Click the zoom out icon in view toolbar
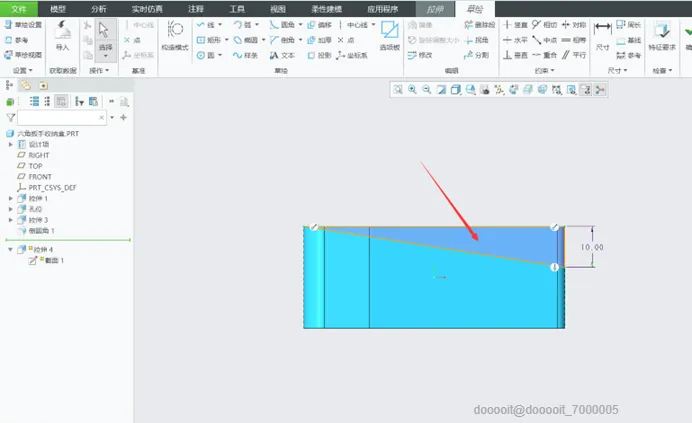 [427, 90]
